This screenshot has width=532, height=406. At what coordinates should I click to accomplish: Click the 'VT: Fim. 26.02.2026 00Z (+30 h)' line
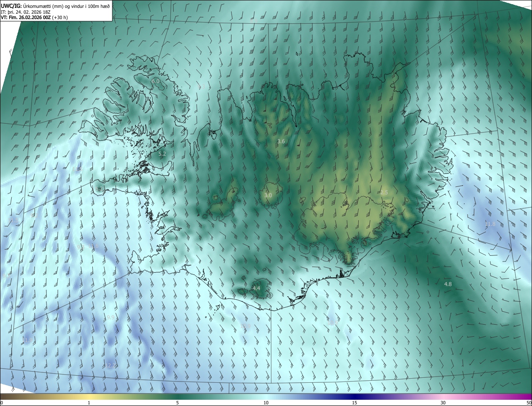click(34, 18)
